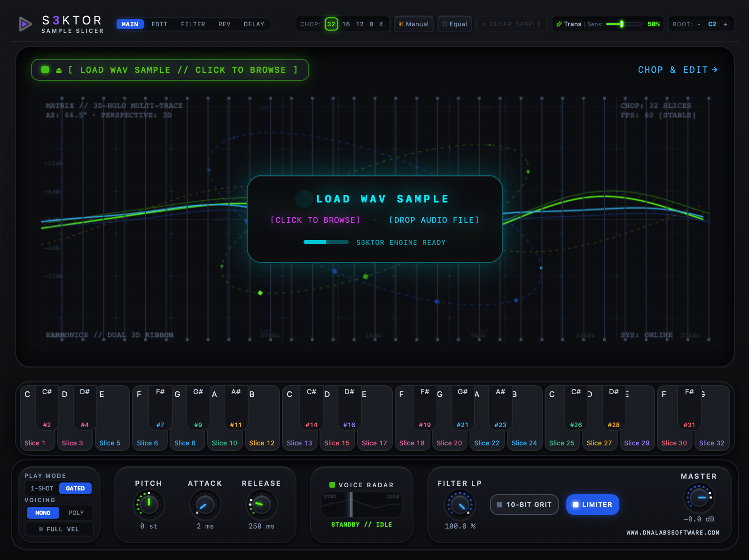Toggle the FULL VEL option
The height and width of the screenshot is (560, 749).
59,529
